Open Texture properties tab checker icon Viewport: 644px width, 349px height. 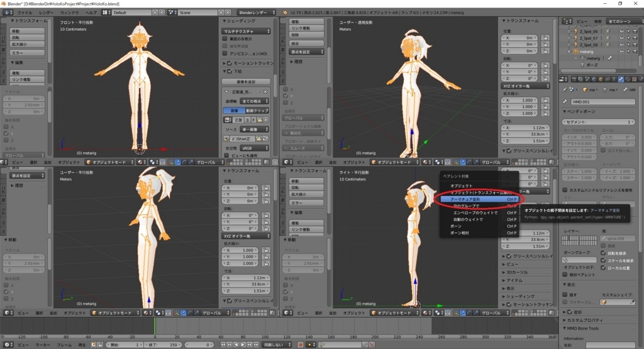(634, 79)
